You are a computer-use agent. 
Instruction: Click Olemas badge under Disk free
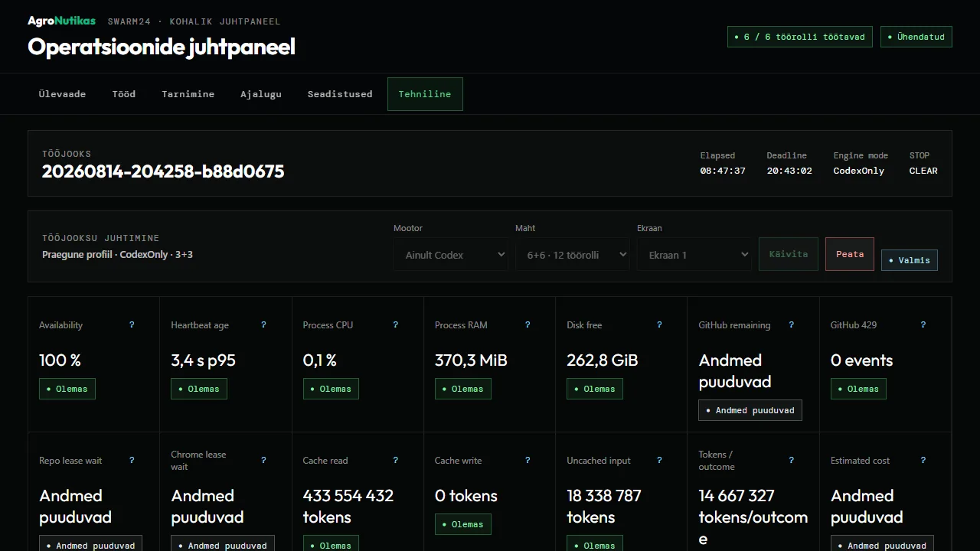click(x=595, y=389)
